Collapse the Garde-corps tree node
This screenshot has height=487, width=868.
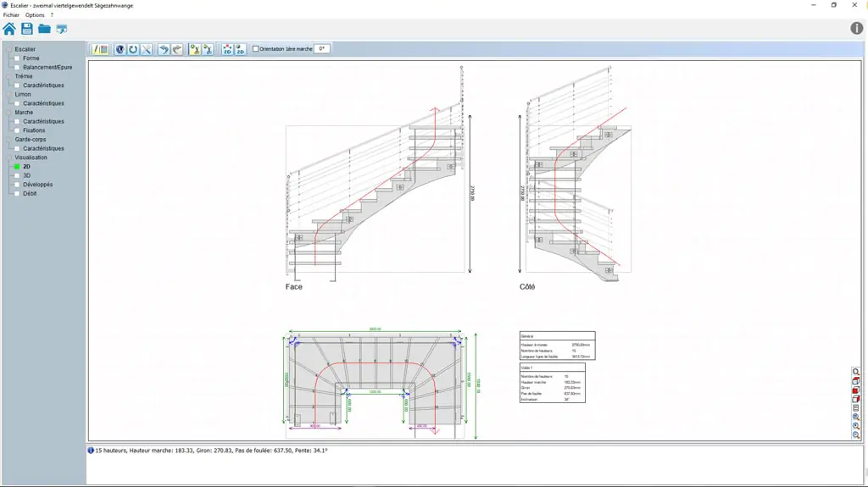9,139
